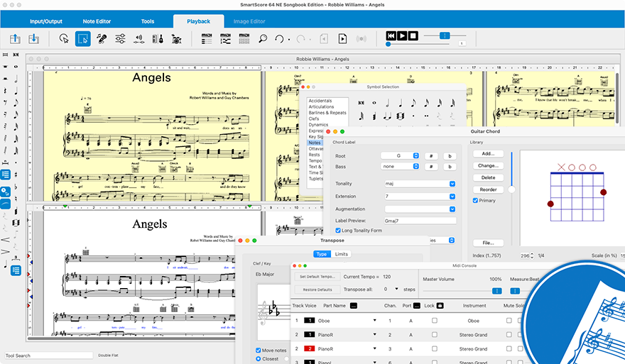Click the Port ellipsis button in Midi Console
The width and height of the screenshot is (625, 364).
(416, 305)
